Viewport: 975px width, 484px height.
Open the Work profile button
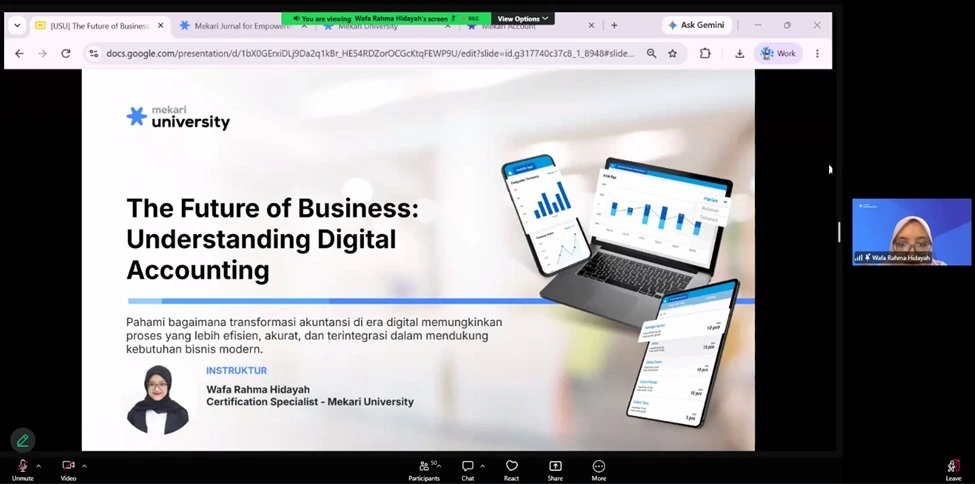pyautogui.click(x=779, y=54)
